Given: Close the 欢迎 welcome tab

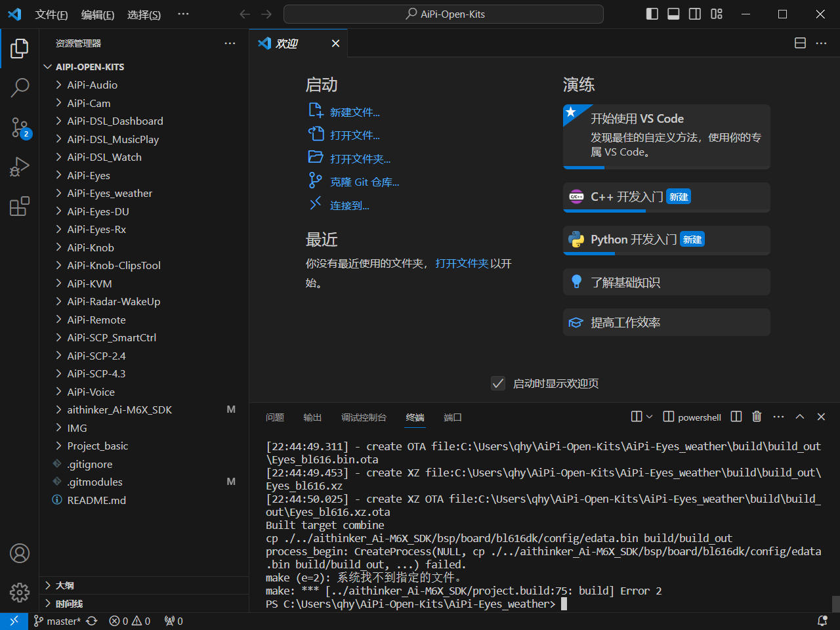Looking at the screenshot, I should click(x=335, y=43).
